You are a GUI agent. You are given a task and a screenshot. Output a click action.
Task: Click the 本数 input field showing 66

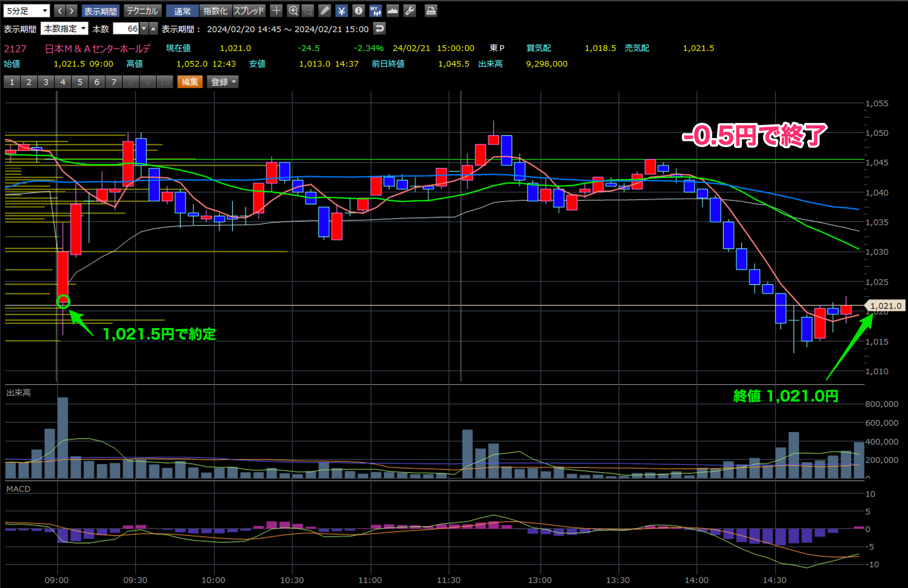126,29
